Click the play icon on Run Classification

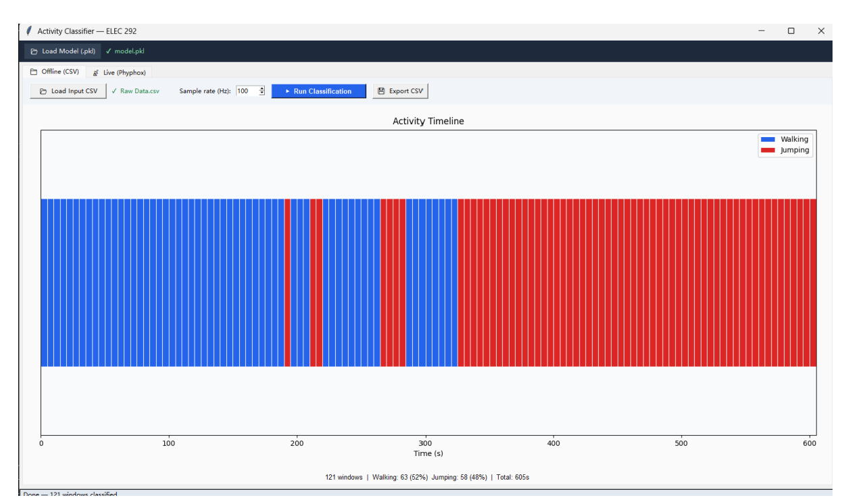[x=287, y=91]
